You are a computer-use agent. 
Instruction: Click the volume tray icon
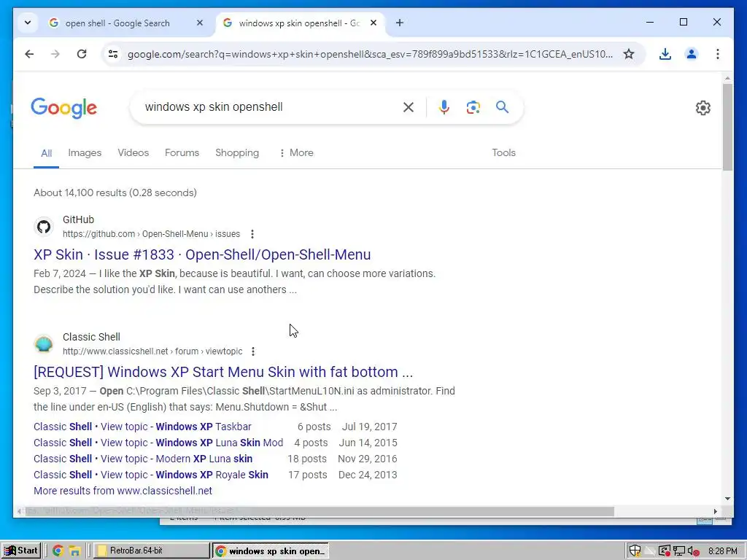point(693,551)
